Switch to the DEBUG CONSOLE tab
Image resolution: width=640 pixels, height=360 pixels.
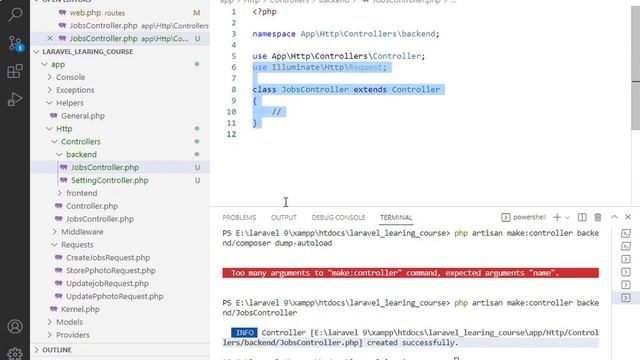coord(338,218)
